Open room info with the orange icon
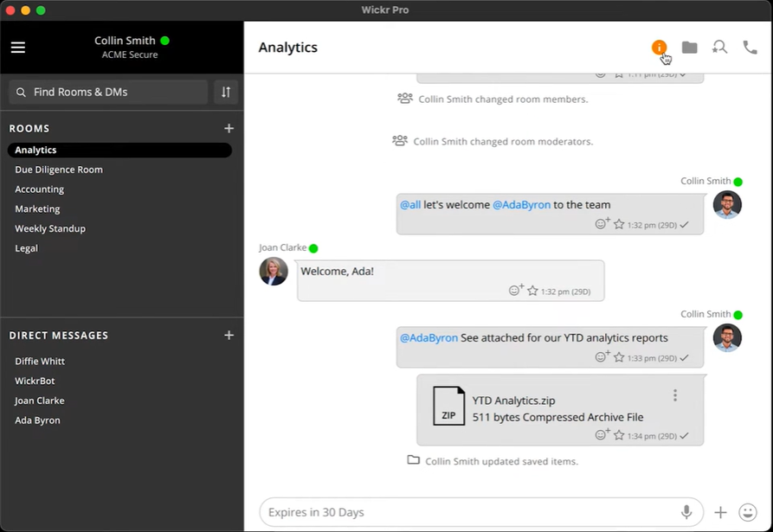This screenshot has width=773, height=532. tap(659, 48)
